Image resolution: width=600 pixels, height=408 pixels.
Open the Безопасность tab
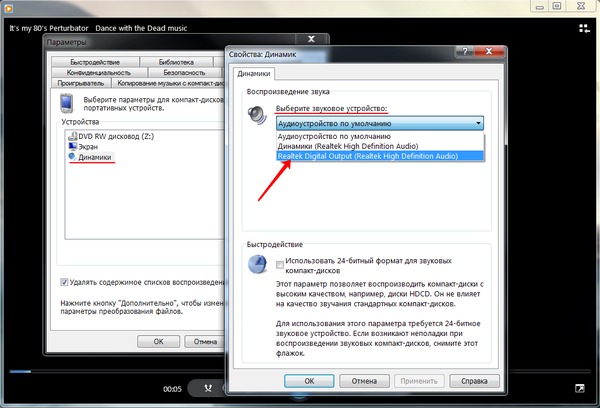click(x=184, y=72)
